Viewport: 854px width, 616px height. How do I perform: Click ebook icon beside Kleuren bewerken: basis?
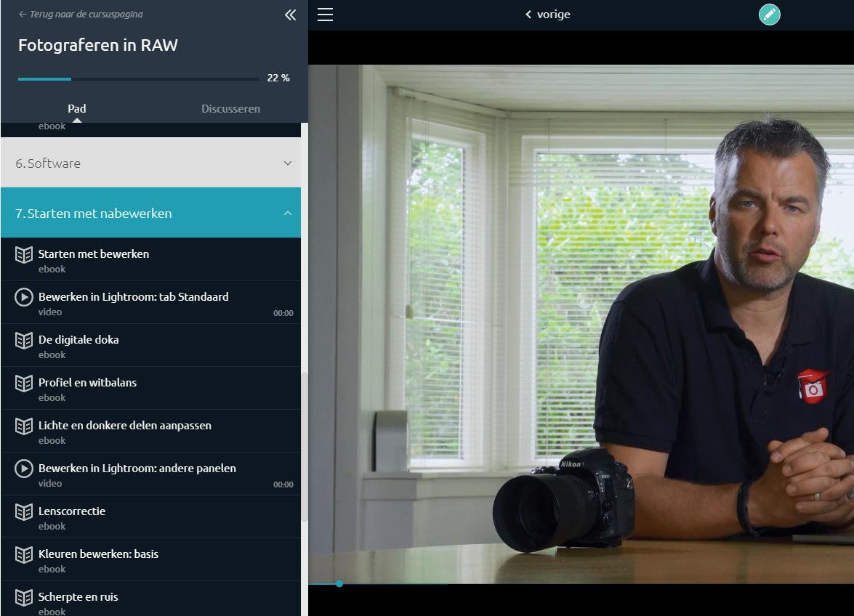(24, 555)
